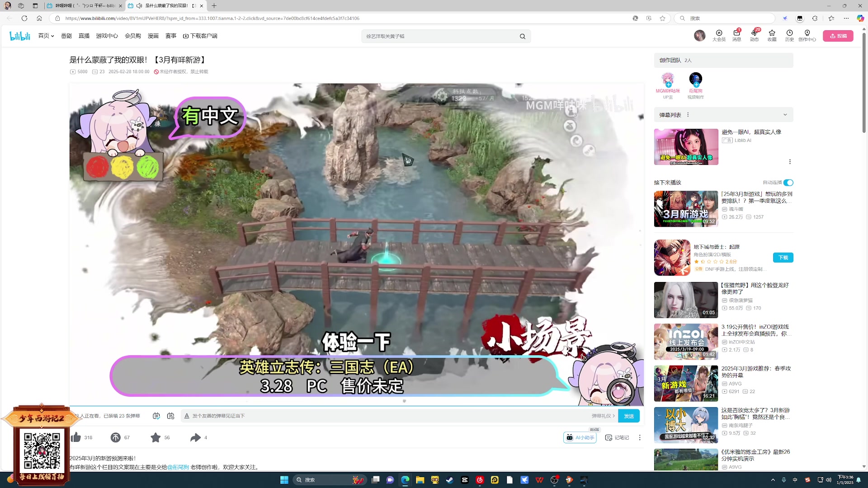Favorite the video with star icon
Viewport: 868px width, 488px height.
click(x=156, y=437)
